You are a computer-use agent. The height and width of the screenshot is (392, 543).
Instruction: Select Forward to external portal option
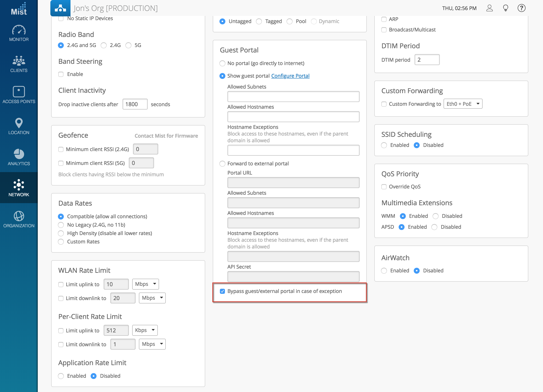222,163
